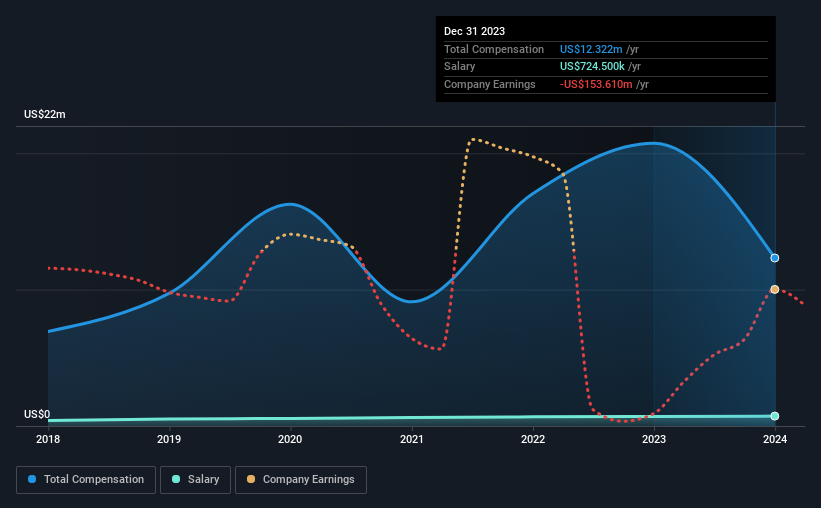The image size is (821, 508).
Task: Toggle the Total Compensation legend button
Action: (x=86, y=480)
